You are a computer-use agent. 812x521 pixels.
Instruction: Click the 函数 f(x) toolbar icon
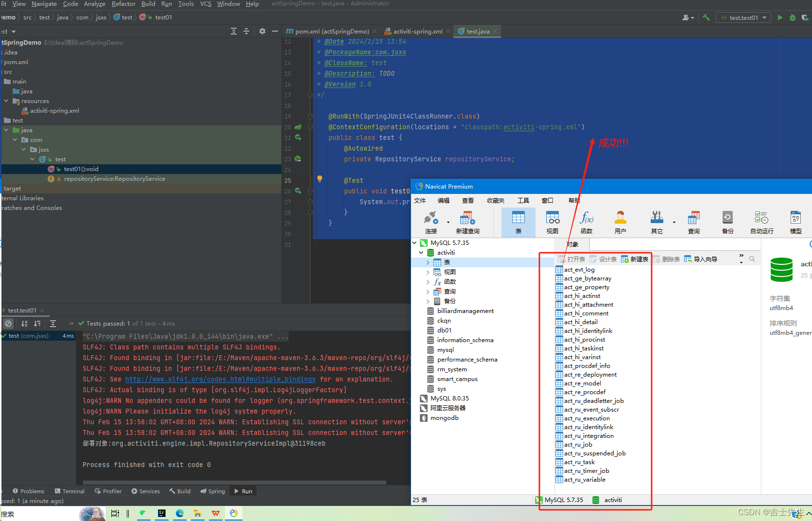tap(587, 223)
